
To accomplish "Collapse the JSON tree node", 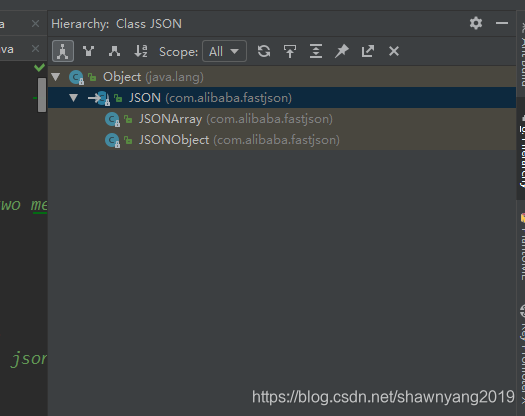I will 73,98.
